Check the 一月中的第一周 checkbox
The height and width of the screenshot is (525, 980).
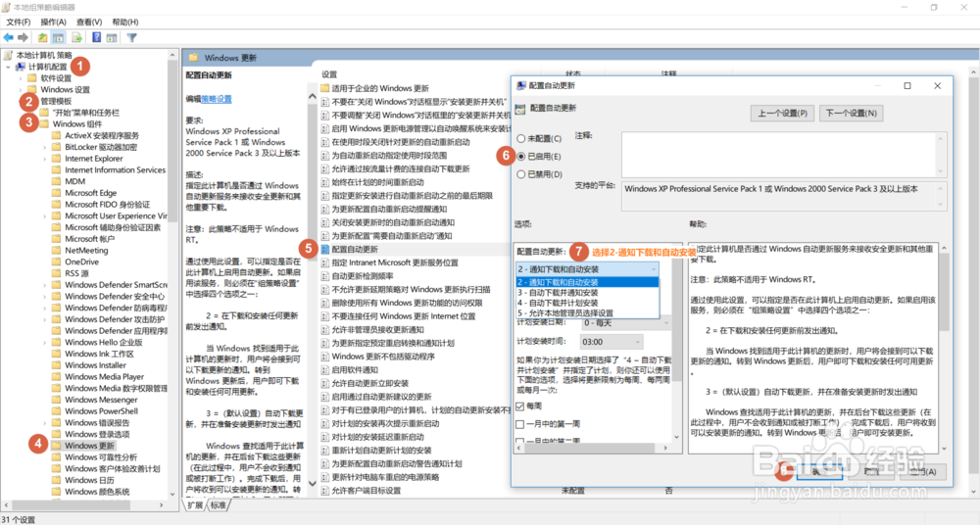coord(520,424)
